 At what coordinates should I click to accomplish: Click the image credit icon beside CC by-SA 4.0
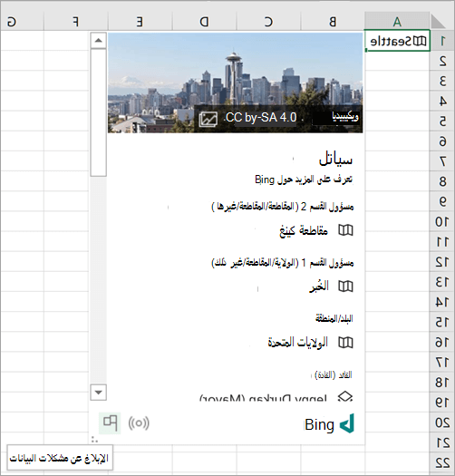208,119
